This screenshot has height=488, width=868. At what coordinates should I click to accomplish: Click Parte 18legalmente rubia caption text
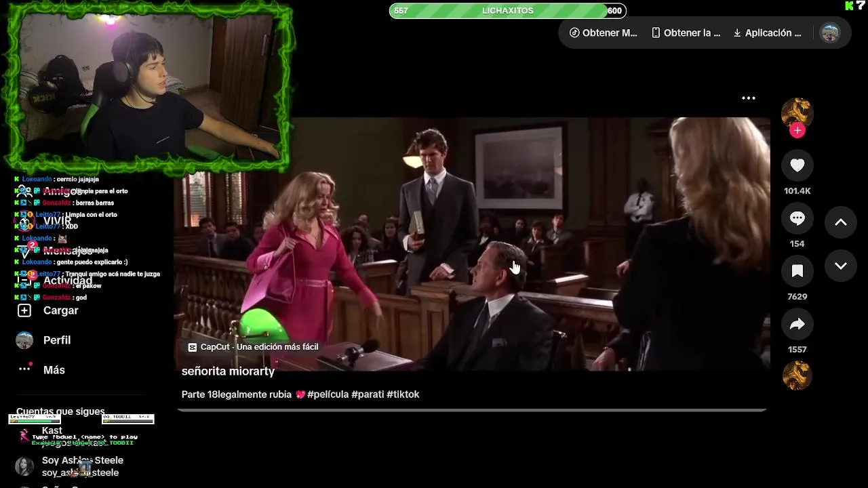point(237,394)
